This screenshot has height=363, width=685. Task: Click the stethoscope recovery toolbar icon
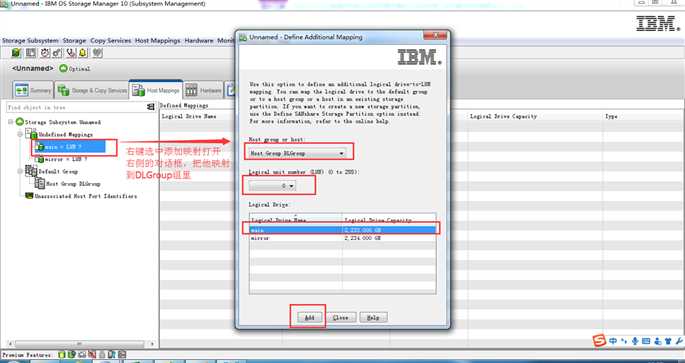click(72, 53)
